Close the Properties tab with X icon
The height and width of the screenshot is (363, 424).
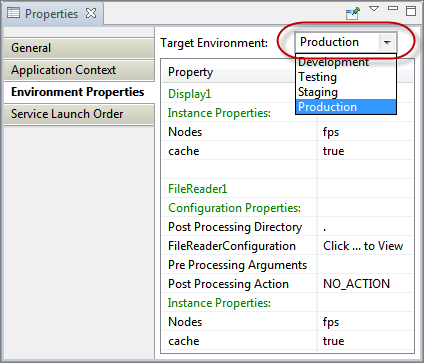click(91, 13)
